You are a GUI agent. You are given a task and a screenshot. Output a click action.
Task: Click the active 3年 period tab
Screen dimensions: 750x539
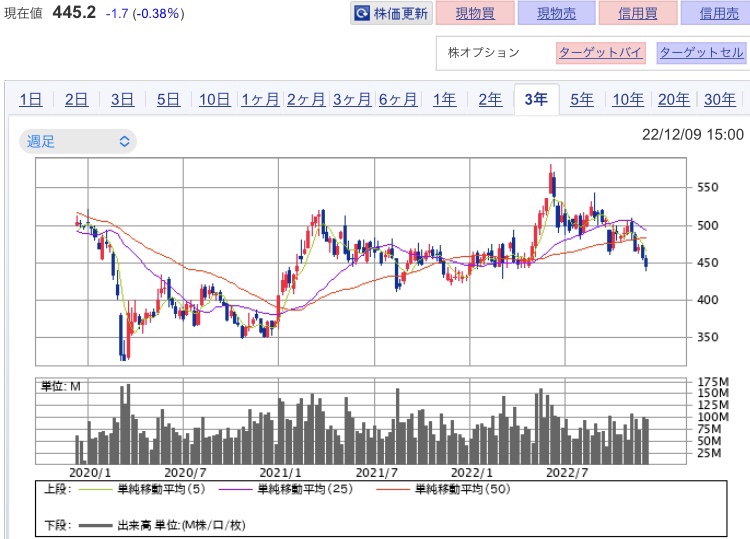(x=536, y=99)
